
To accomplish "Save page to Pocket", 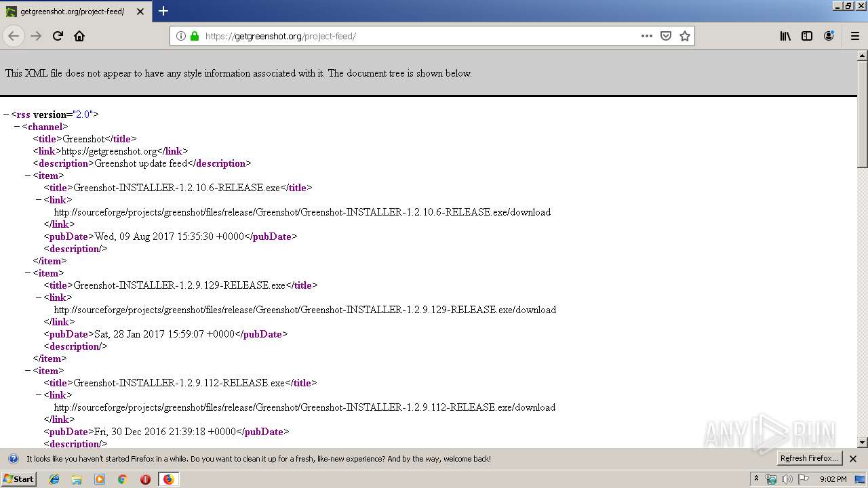I will click(x=666, y=36).
